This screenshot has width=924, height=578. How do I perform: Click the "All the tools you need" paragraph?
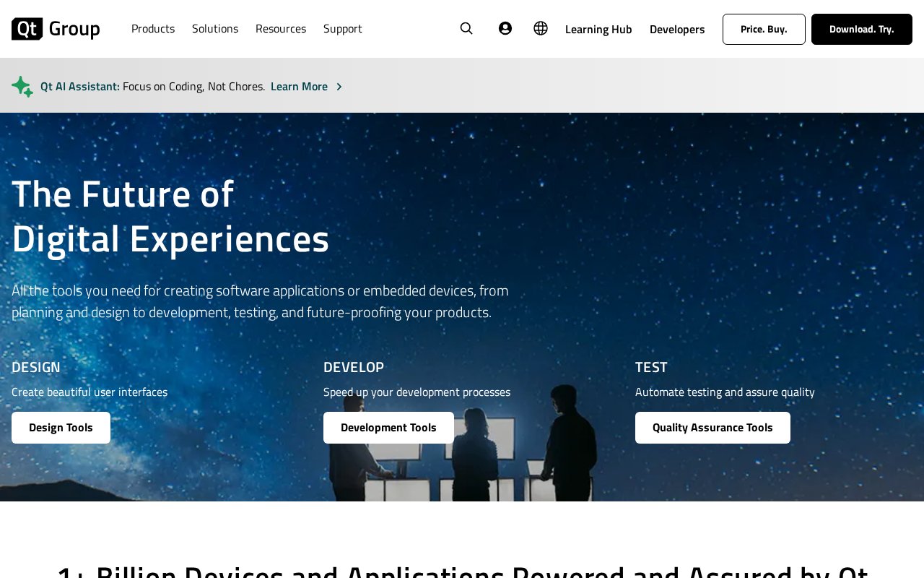click(x=260, y=301)
